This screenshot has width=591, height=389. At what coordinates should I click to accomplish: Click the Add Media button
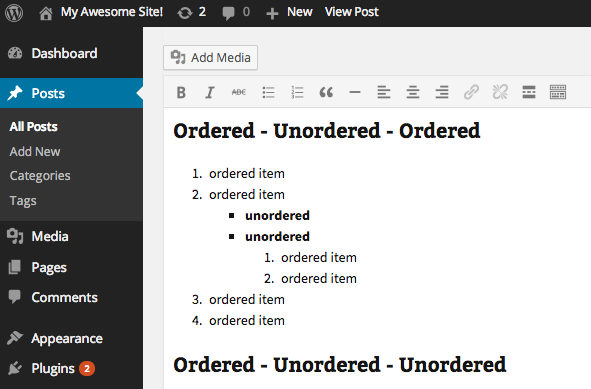(210, 58)
